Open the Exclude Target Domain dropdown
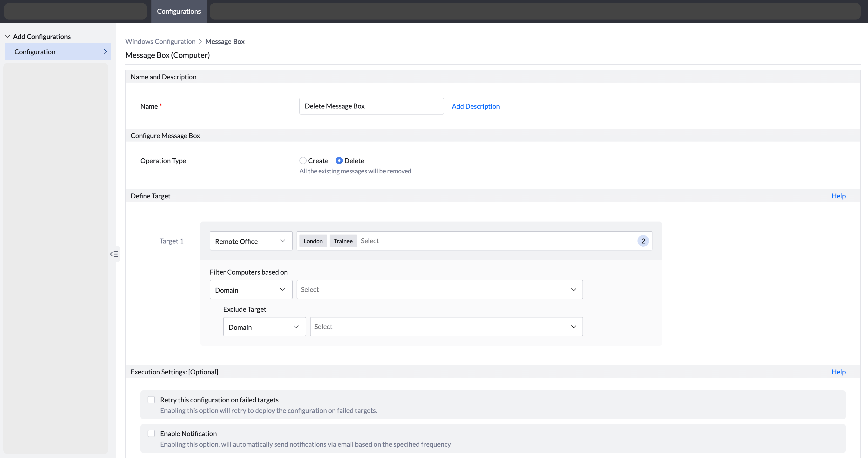 (264, 327)
